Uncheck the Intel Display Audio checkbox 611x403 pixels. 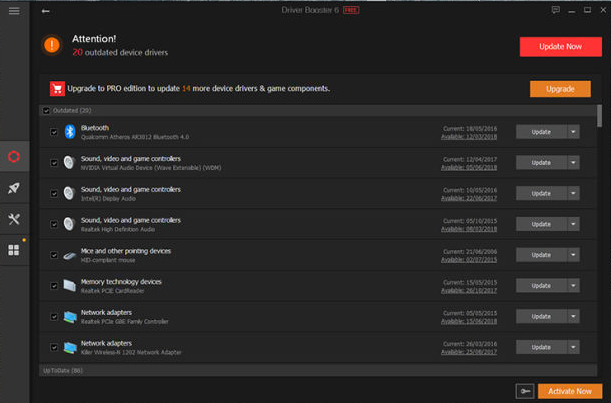[54, 193]
